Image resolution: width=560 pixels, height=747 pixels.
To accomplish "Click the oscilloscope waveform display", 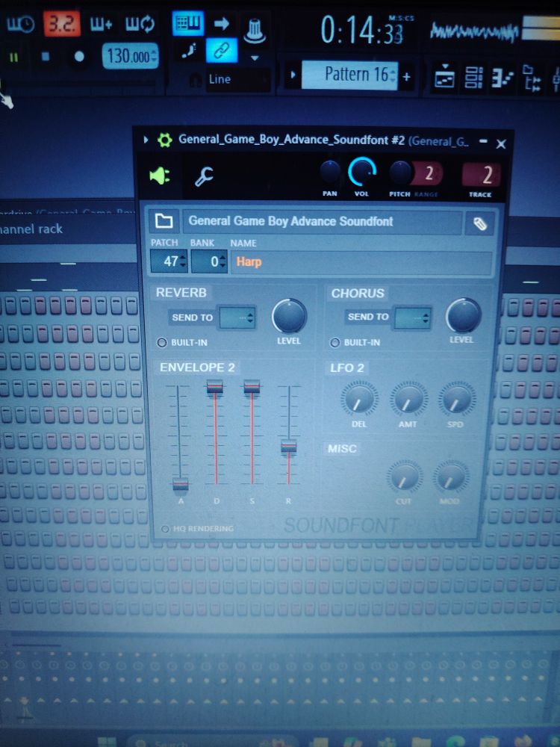I will [x=474, y=32].
